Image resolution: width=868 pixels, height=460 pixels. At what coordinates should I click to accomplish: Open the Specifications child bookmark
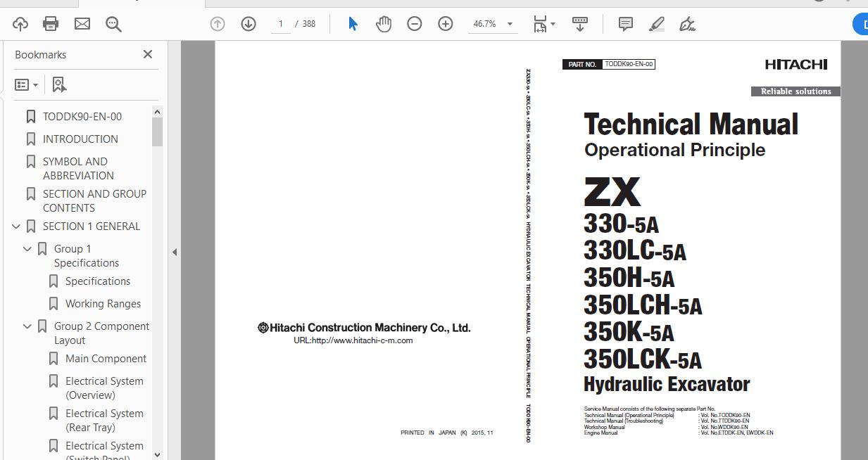point(98,281)
